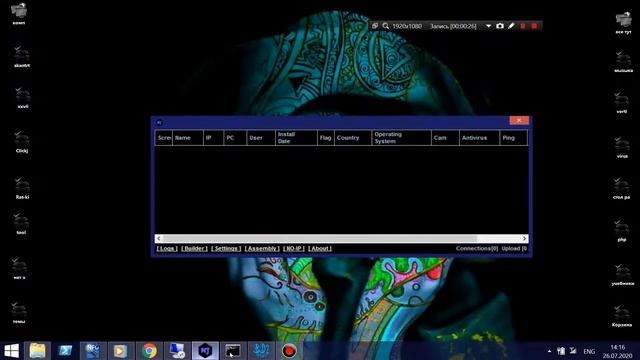
Task: Close the blue application window
Action: [x=519, y=120]
